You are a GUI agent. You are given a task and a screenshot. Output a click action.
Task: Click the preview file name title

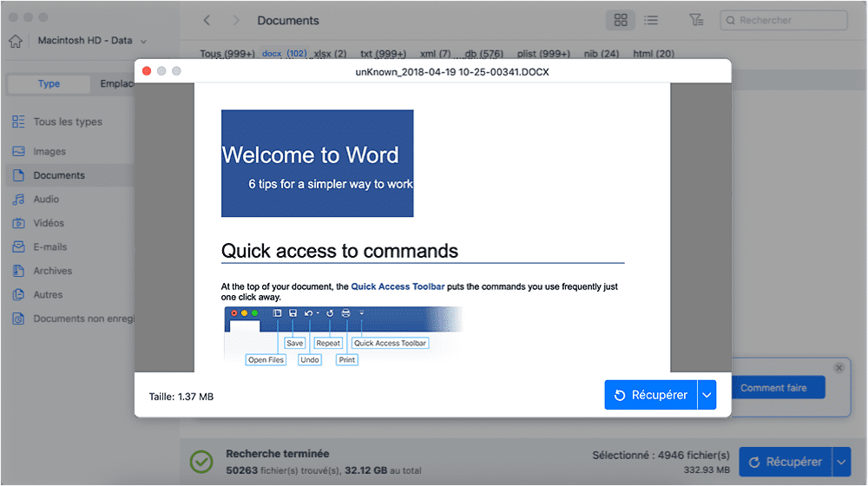(x=452, y=72)
